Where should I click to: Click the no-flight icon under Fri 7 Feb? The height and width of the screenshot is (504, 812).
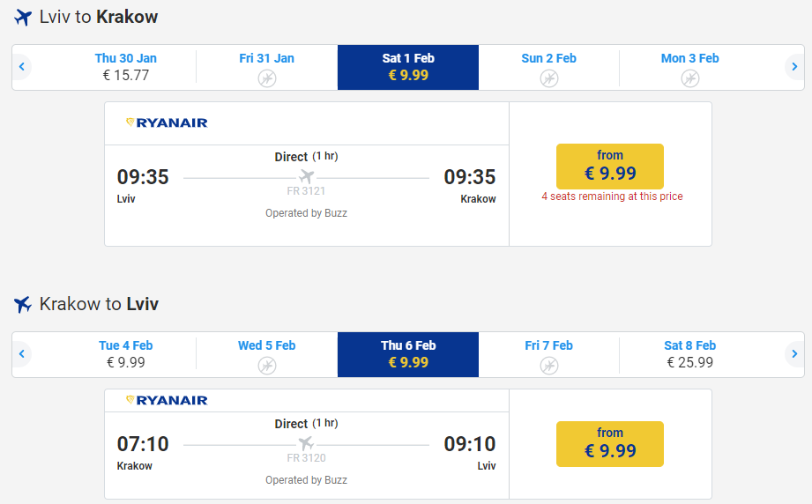(x=549, y=366)
